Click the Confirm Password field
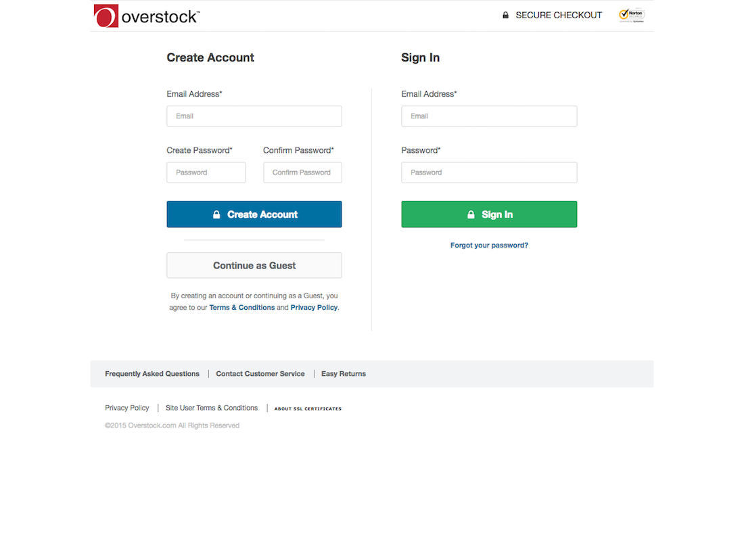This screenshot has height=560, width=744. [302, 172]
